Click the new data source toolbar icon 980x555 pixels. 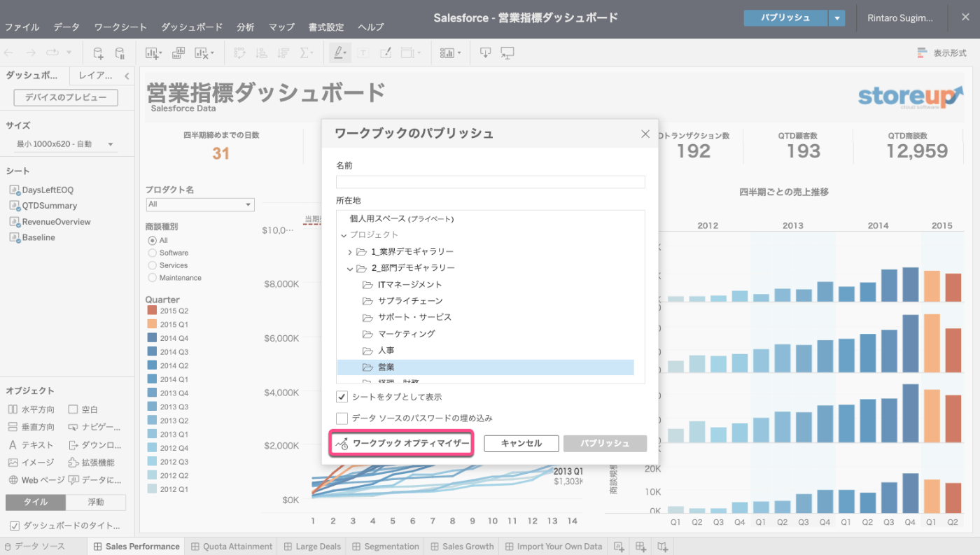point(98,52)
